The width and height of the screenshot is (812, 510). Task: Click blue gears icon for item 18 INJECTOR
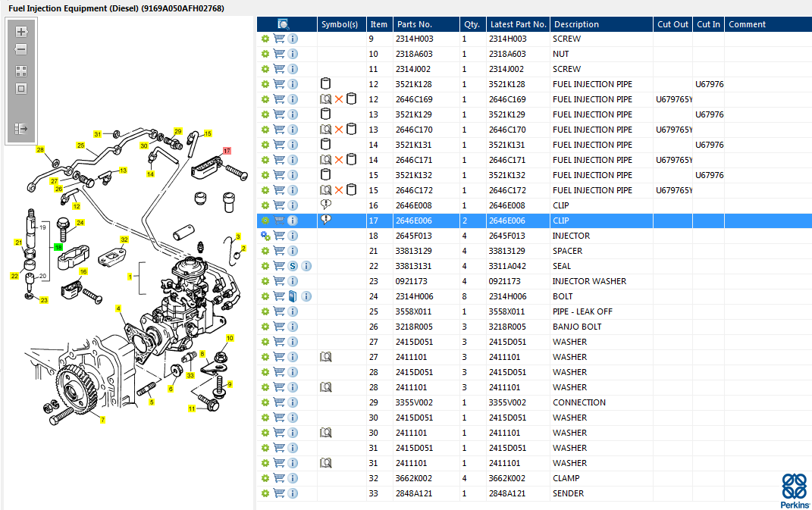(265, 236)
